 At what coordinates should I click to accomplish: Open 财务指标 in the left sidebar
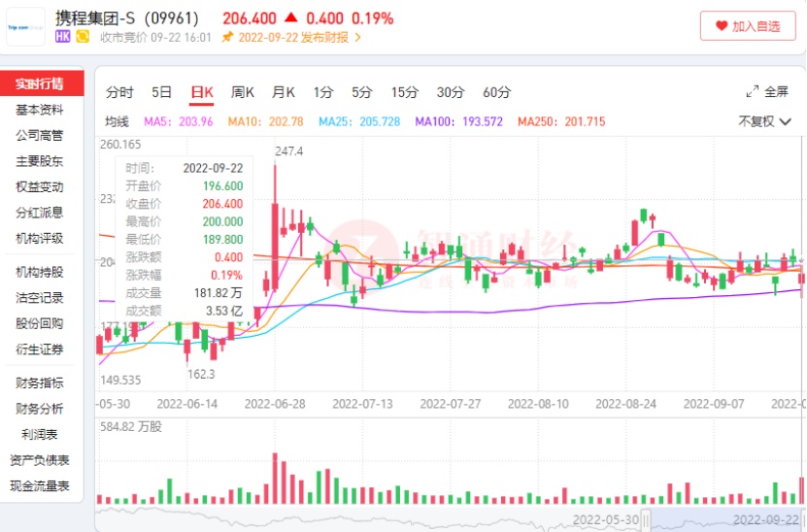[40, 382]
